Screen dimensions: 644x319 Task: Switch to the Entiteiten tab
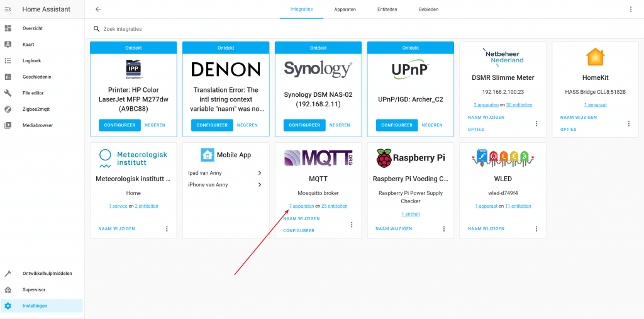coord(387,9)
